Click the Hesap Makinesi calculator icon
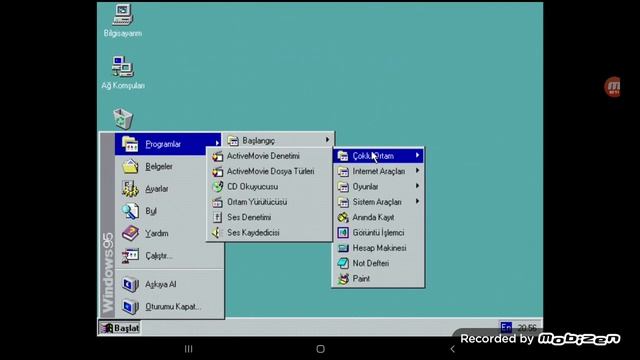Viewport: 640px width, 360px height. click(343, 248)
